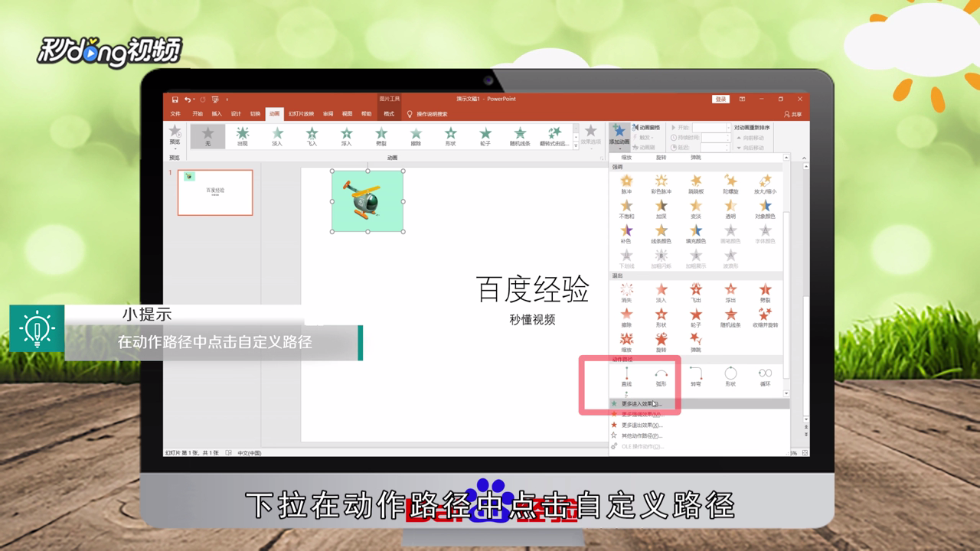The width and height of the screenshot is (980, 551).
Task: Click 其他动作路径 menu entry
Action: click(699, 435)
